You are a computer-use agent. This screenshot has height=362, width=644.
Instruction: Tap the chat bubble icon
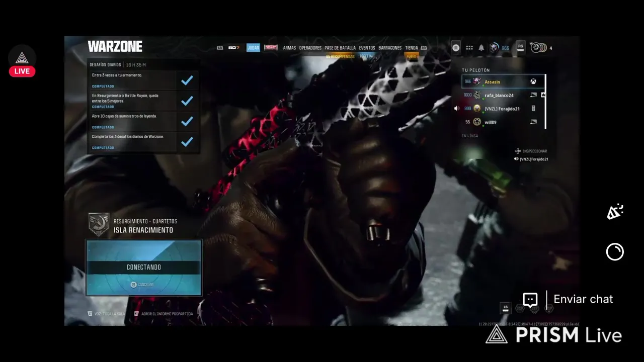click(x=530, y=300)
